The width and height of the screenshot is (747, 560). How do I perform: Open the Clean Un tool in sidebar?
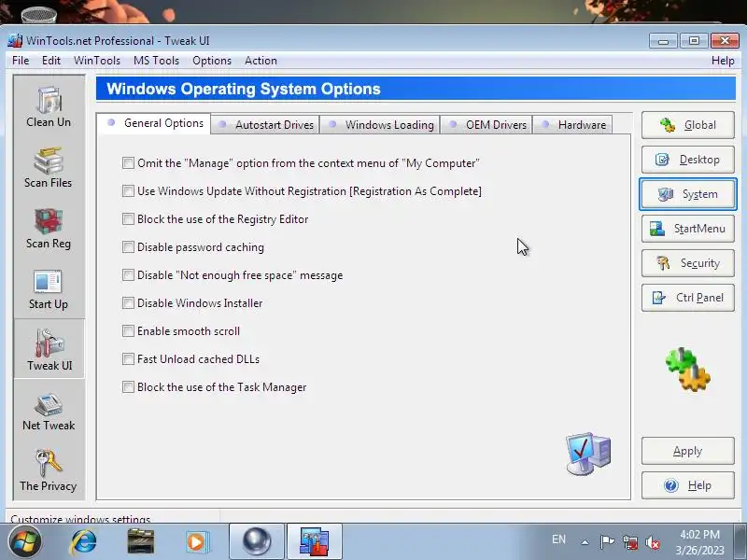(49, 107)
